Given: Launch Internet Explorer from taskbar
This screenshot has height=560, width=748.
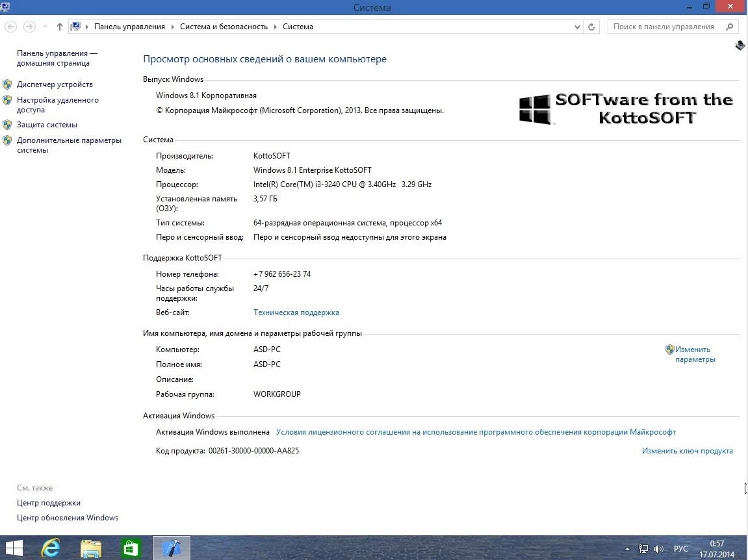Looking at the screenshot, I should pos(51,548).
